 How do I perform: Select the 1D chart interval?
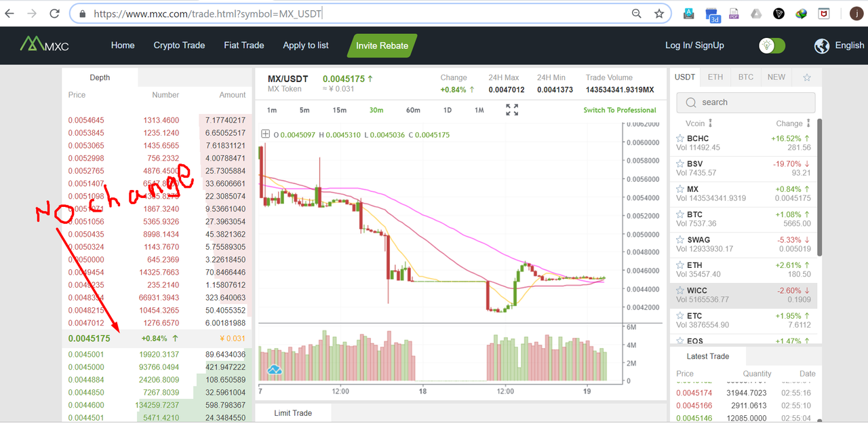point(448,110)
